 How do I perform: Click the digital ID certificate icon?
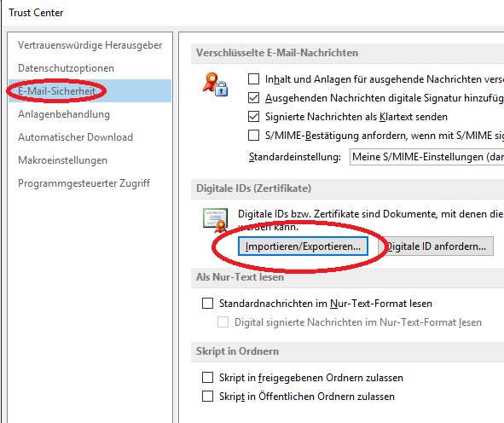point(216,220)
